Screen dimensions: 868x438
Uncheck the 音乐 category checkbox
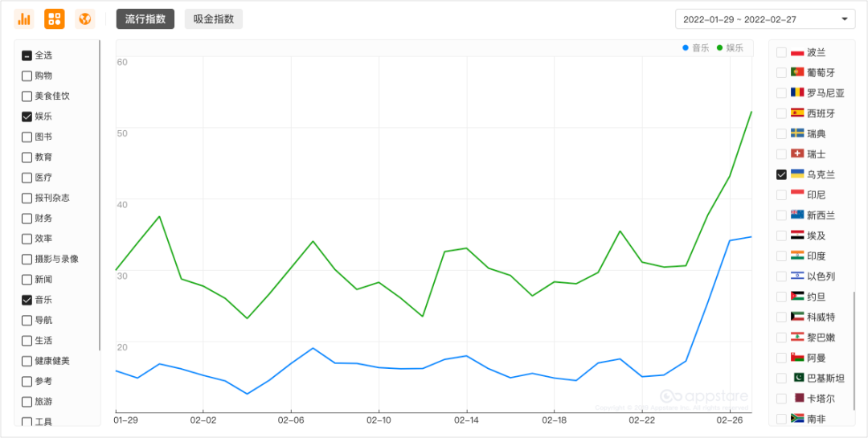coord(27,300)
